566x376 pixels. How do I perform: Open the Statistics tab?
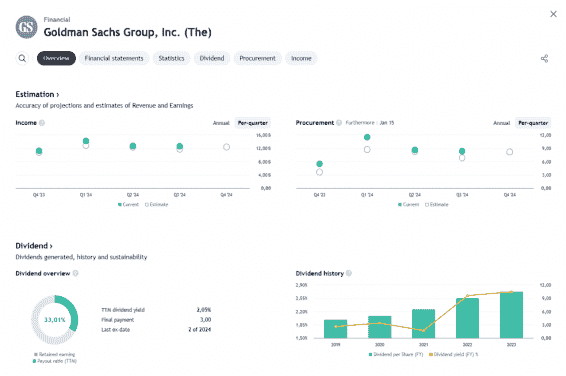click(171, 58)
